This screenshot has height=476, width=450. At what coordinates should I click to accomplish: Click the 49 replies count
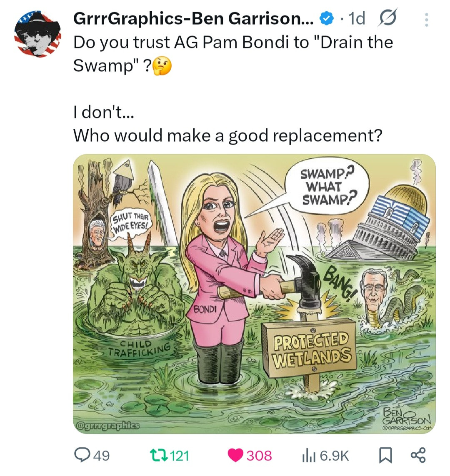tap(101, 456)
